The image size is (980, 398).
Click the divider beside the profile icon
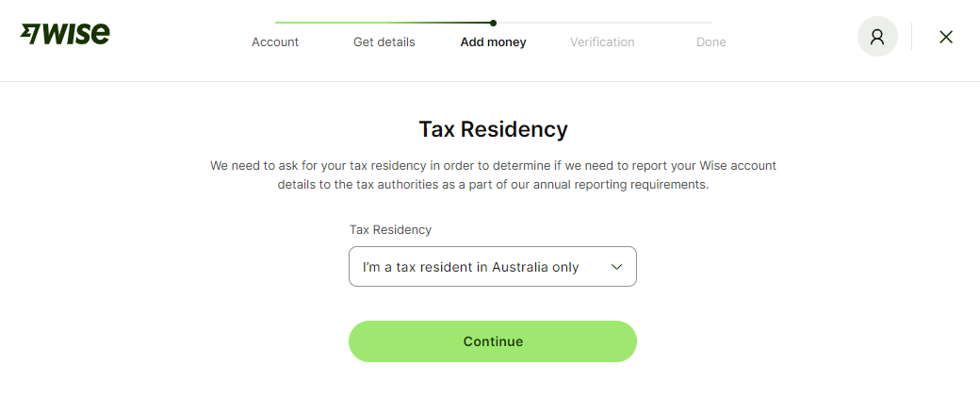pyautogui.click(x=911, y=37)
